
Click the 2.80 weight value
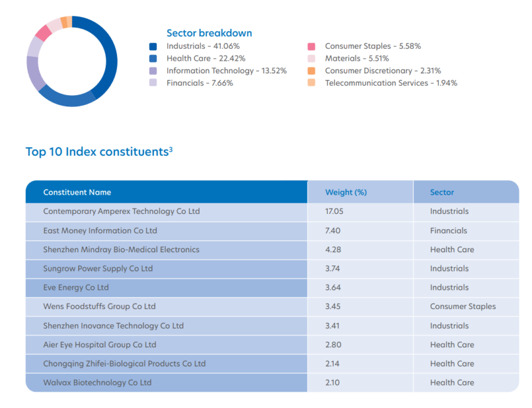pos(334,345)
